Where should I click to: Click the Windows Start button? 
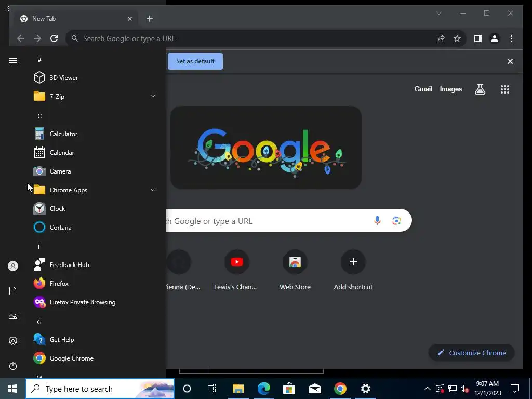click(12, 389)
